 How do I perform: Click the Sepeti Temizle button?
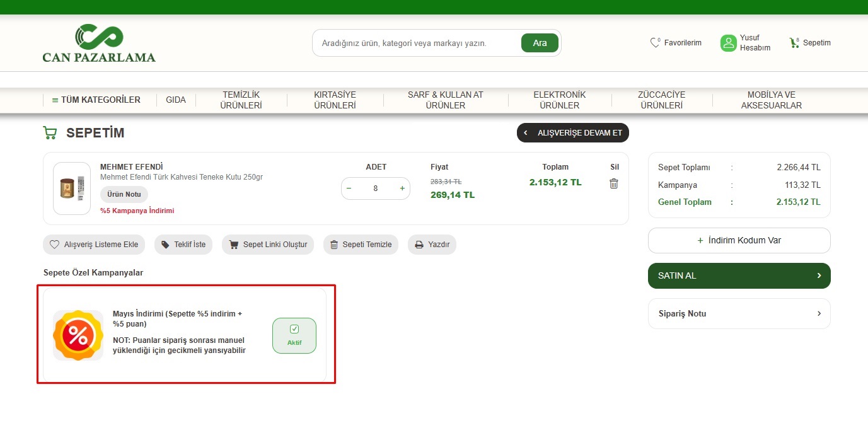coord(361,245)
